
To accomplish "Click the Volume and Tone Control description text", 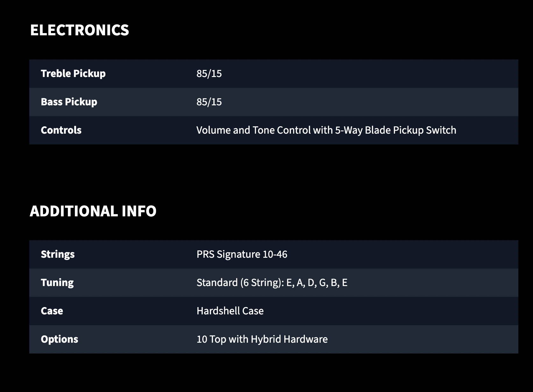I will click(326, 130).
